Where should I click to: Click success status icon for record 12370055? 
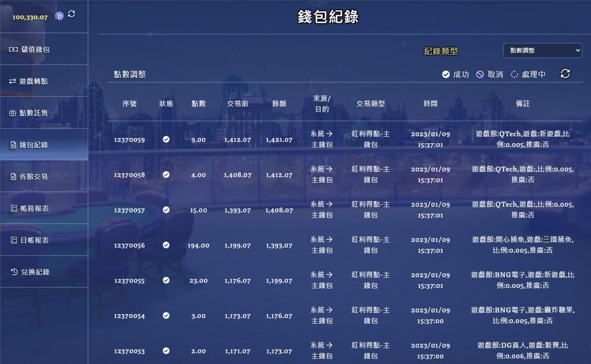coord(166,281)
